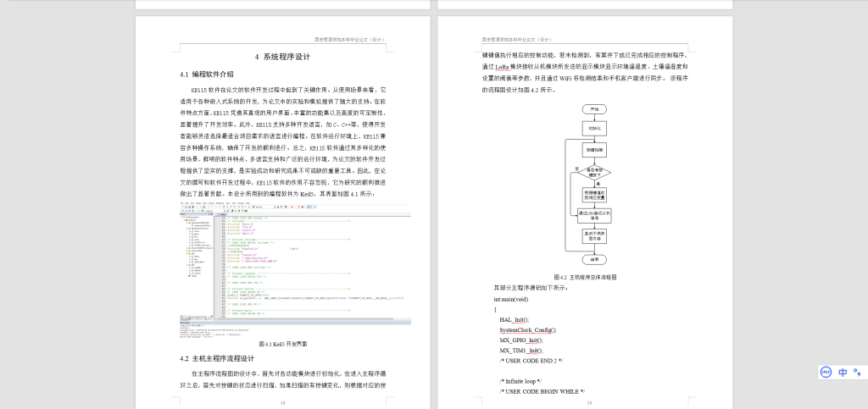Screen dimensions: 868x409
Task: Click the '按键扫描' box in the flowchart
Action: point(594,150)
